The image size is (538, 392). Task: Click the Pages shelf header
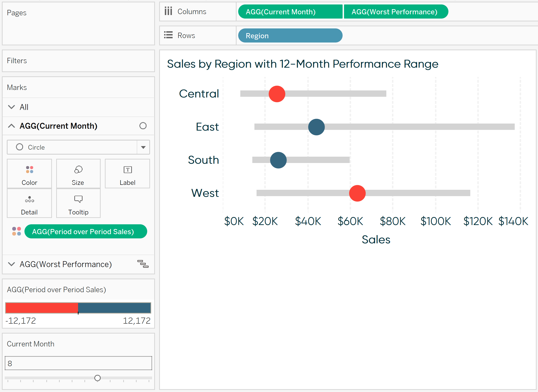click(x=17, y=13)
